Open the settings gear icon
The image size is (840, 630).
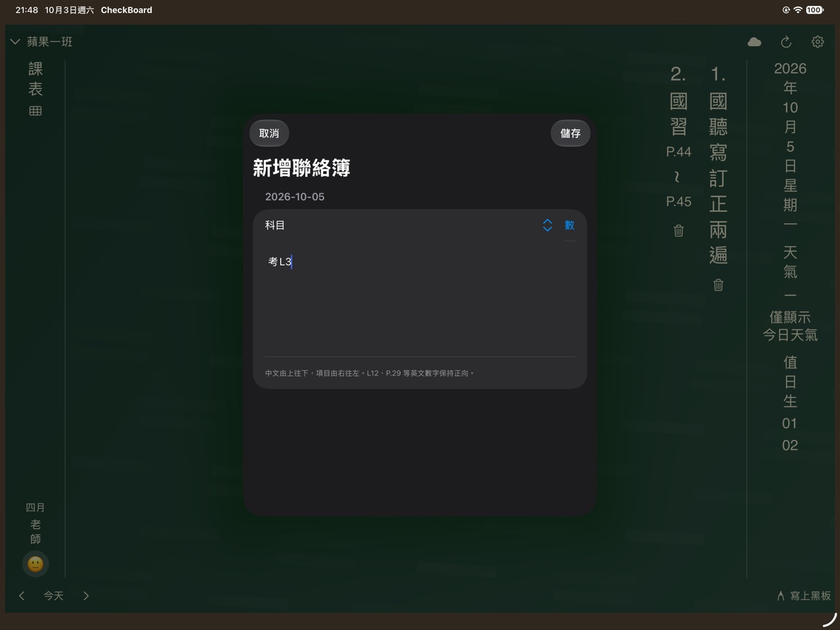click(x=818, y=42)
